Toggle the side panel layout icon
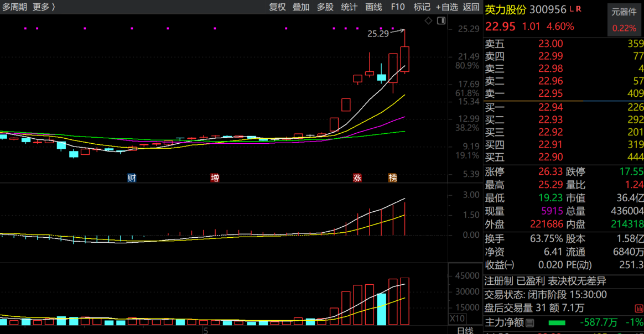644x334 pixels. coord(441,20)
